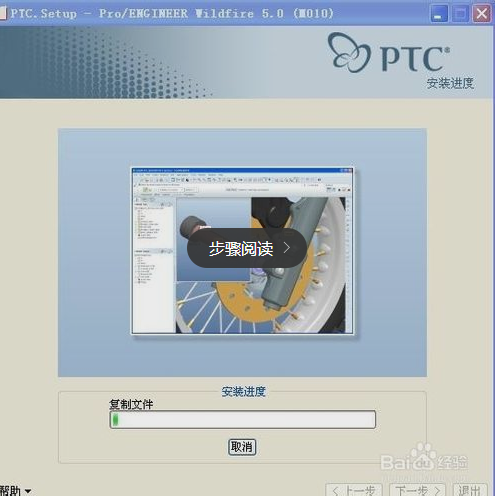Click the maximize window button
The height and width of the screenshot is (498, 495).
coord(460,14)
